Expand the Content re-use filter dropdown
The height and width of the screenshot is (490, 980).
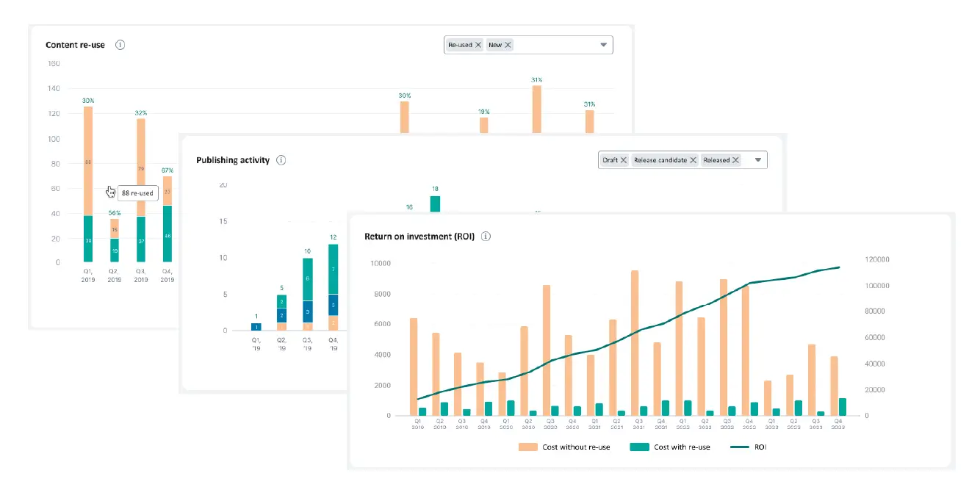coord(603,45)
